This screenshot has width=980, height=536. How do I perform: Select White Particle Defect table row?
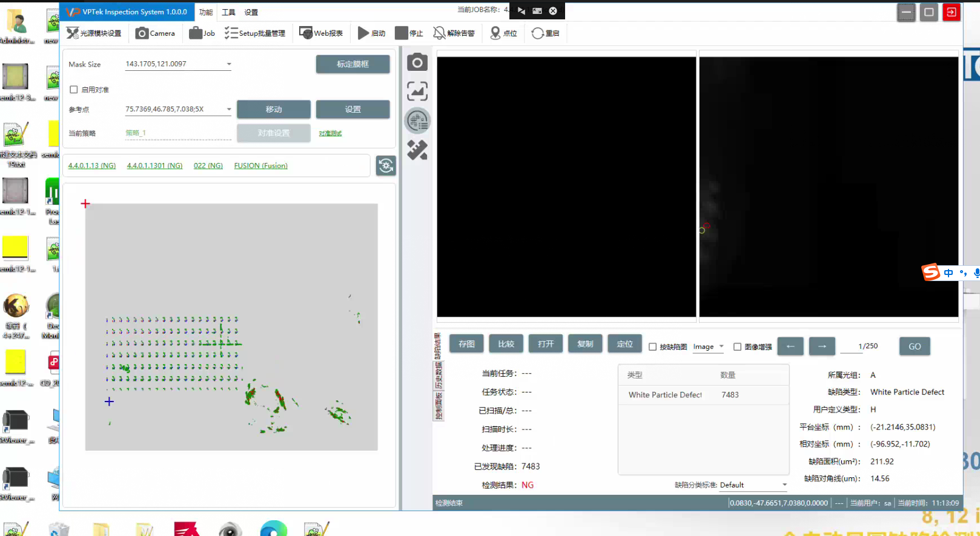pyautogui.click(x=703, y=395)
